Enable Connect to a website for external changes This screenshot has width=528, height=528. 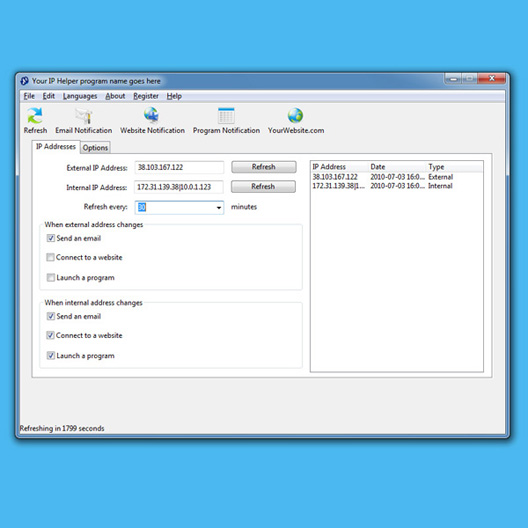[x=50, y=257]
